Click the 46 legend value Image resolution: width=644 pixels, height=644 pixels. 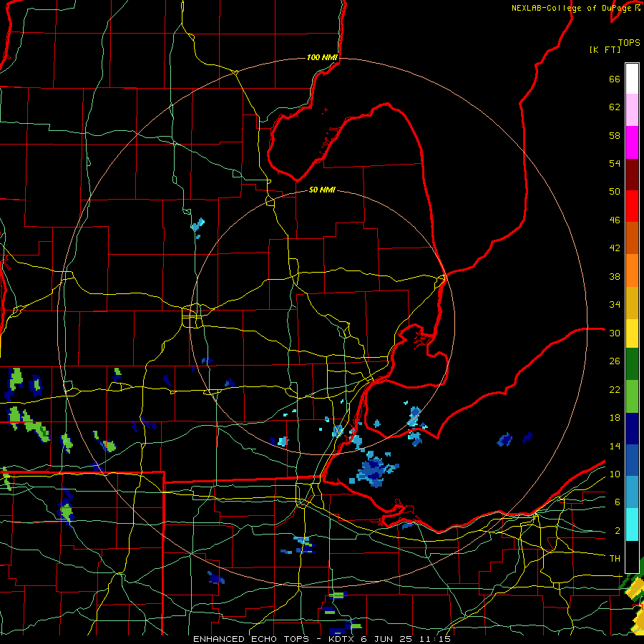615,220
